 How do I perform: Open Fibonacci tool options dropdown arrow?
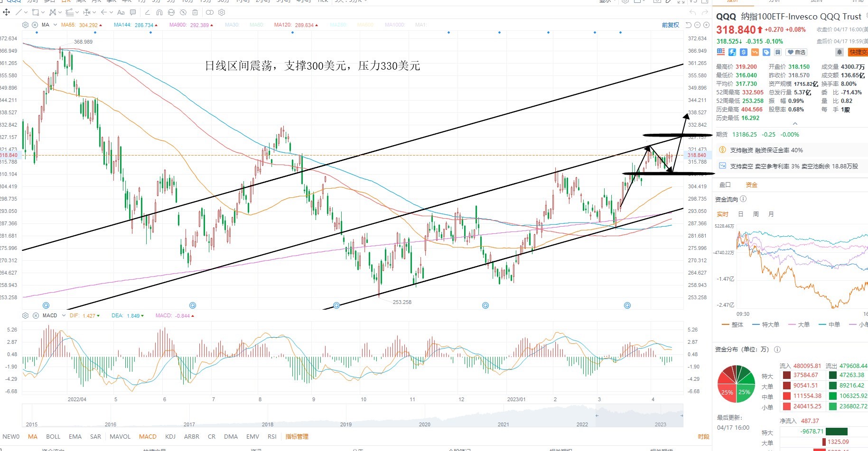(x=77, y=12)
